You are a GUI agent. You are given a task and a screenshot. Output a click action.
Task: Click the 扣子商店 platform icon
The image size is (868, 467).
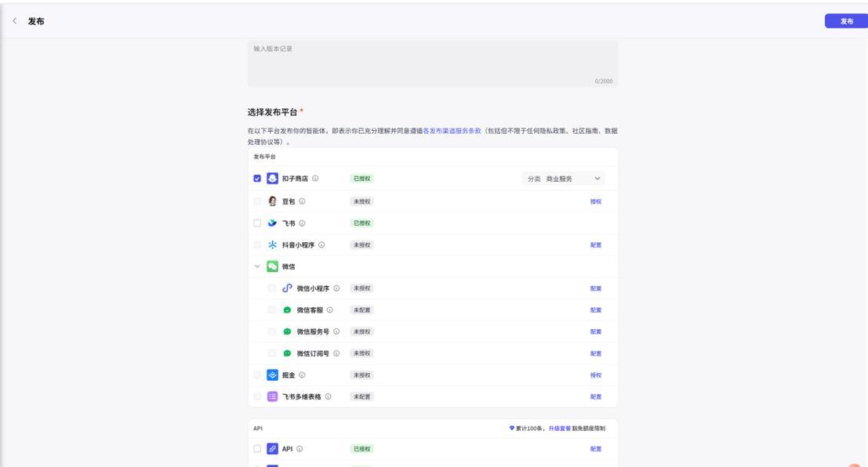point(272,179)
